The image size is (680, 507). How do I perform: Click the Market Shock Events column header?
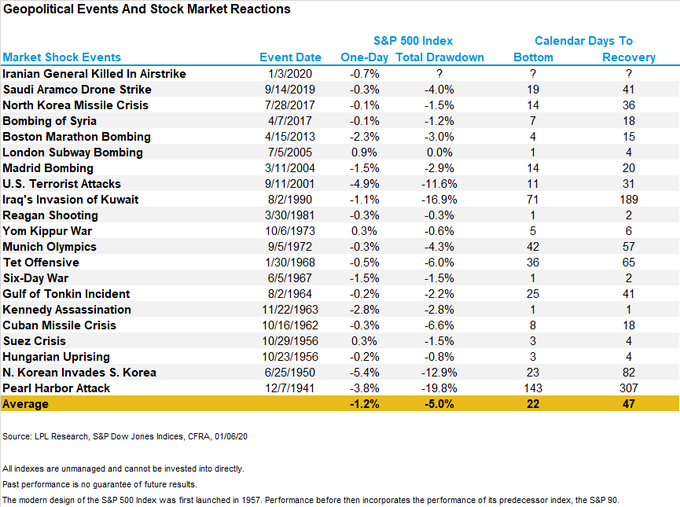62,57
